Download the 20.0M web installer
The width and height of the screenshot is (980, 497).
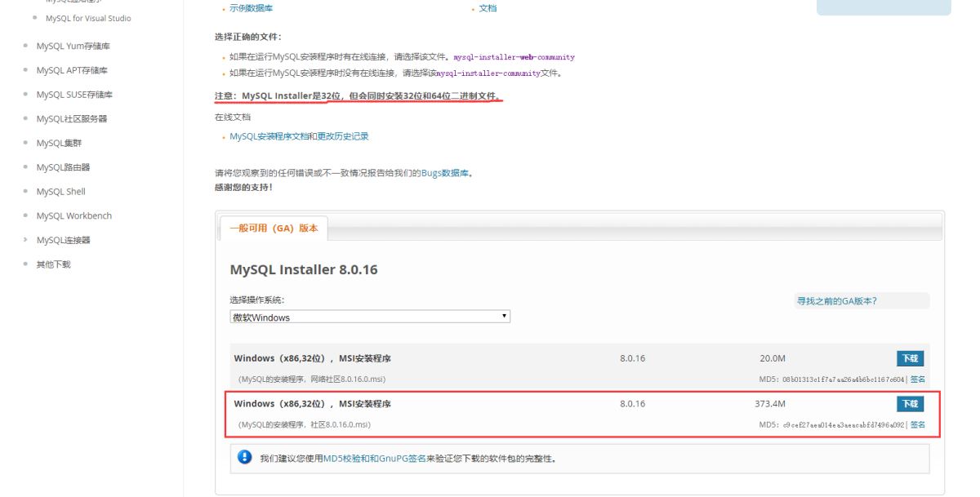tap(910, 358)
